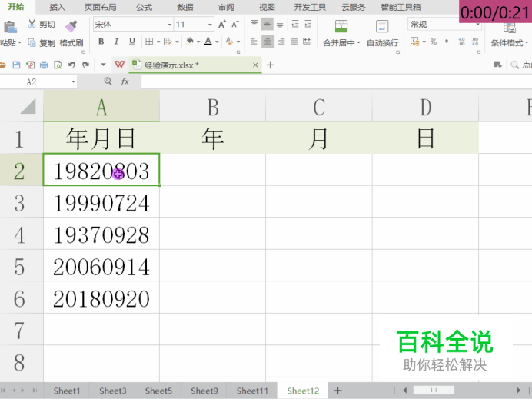Click the formula bar input
The height and width of the screenshot is (399, 532).
click(x=336, y=82)
